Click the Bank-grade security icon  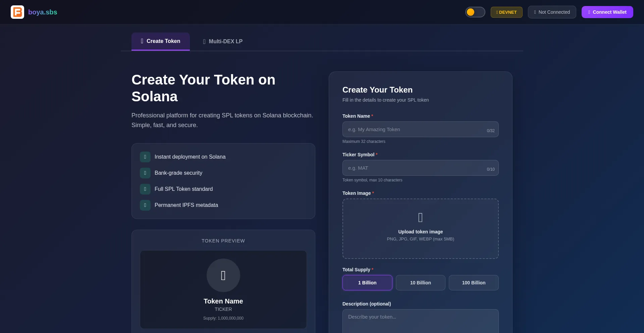[145, 173]
